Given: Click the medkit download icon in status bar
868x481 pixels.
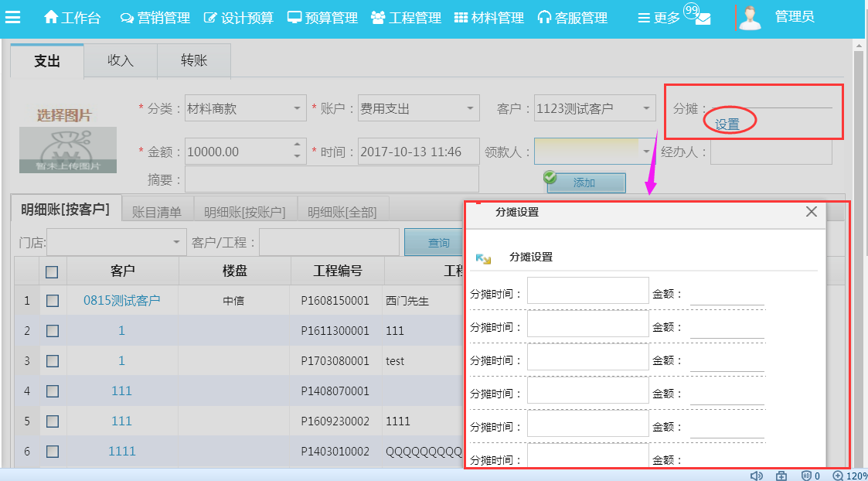Looking at the screenshot, I should (x=780, y=476).
